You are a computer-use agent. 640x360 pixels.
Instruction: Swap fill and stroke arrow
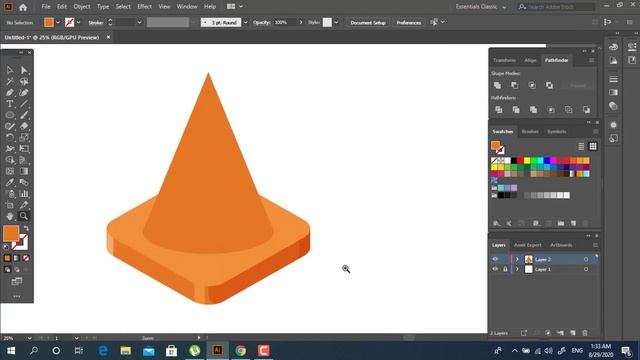26,229
